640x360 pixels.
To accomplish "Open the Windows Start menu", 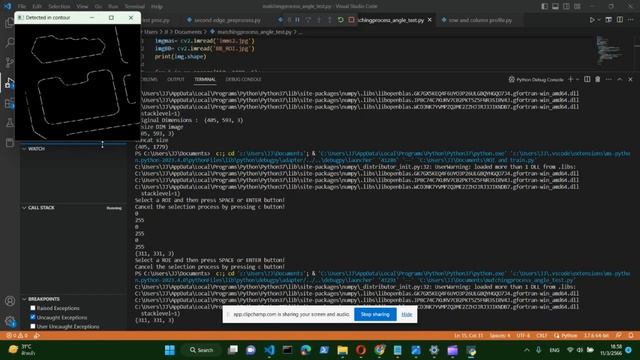I will 170,350.
